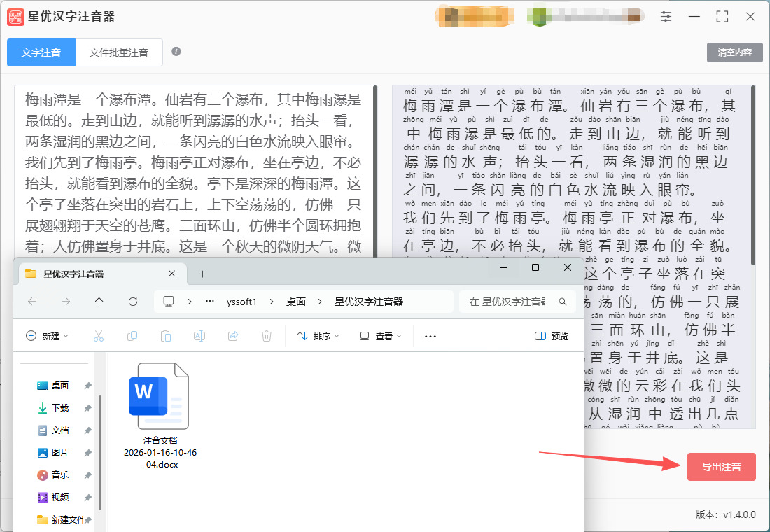Image resolution: width=770 pixels, height=532 pixels.
Task: Open the See more ellipsis in Explorer toolbar
Action: [430, 336]
